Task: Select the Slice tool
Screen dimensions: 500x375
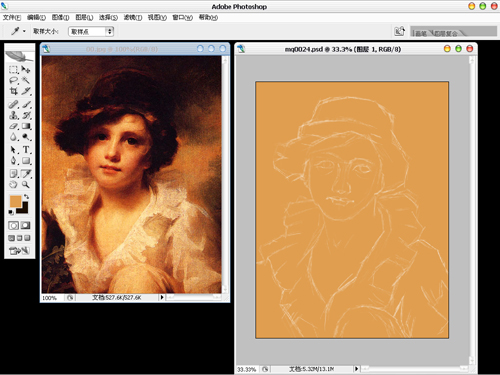Action: pyautogui.click(x=26, y=91)
